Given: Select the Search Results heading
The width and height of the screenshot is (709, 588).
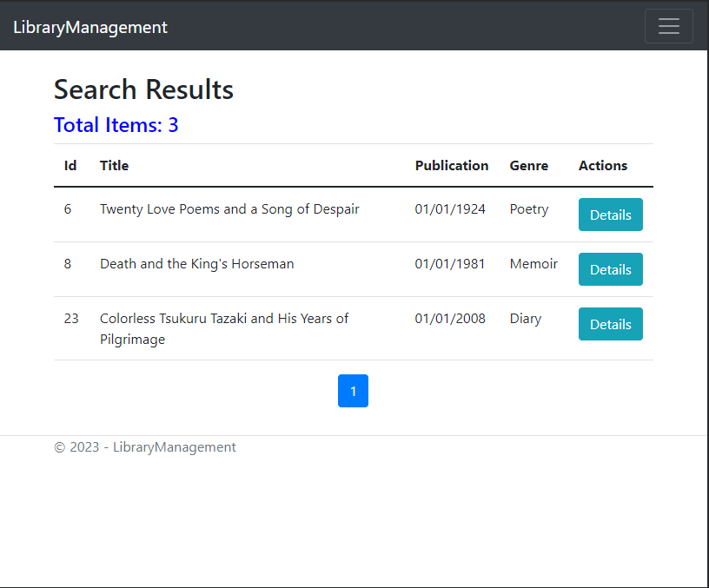Looking at the screenshot, I should (x=143, y=89).
